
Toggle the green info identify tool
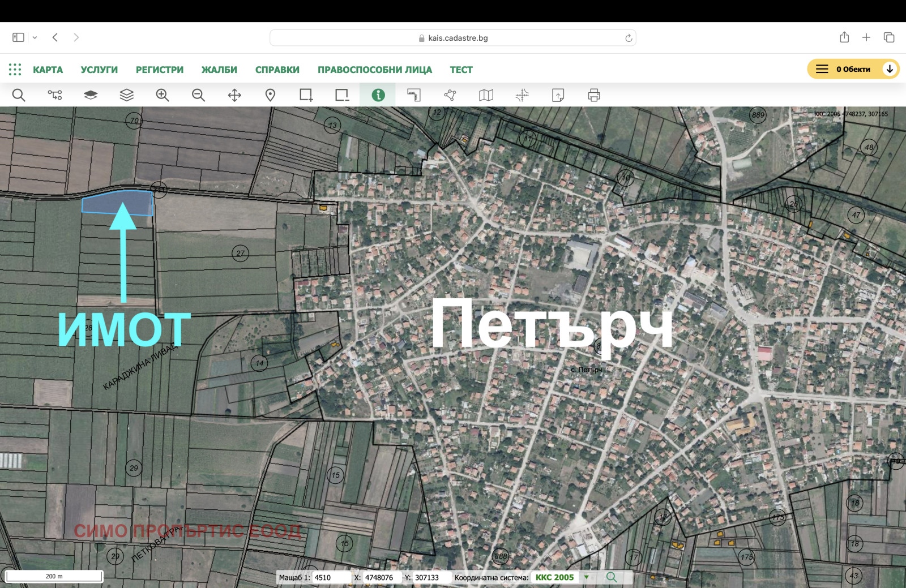378,95
